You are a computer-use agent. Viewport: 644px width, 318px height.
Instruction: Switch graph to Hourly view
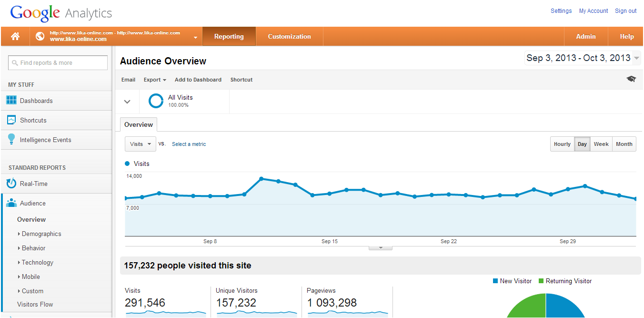tap(562, 144)
